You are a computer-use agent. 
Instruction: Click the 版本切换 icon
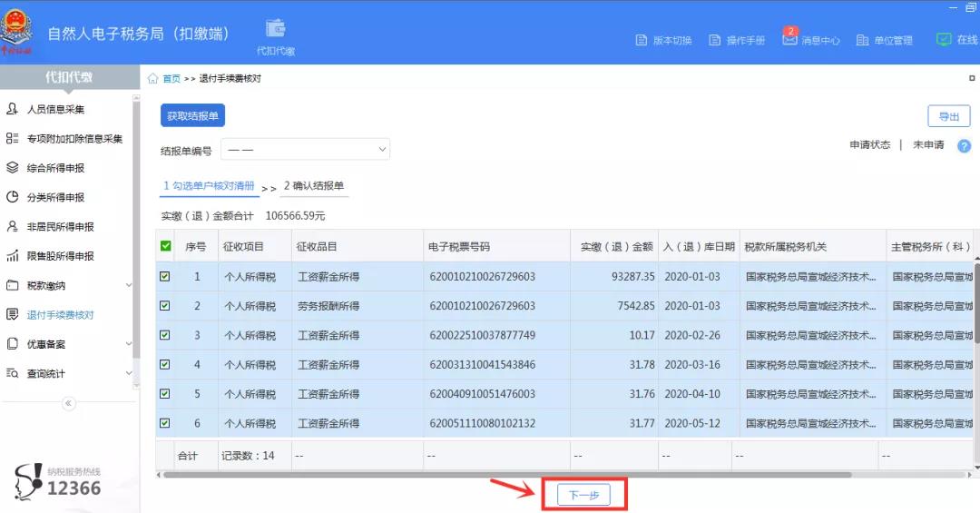[x=641, y=40]
